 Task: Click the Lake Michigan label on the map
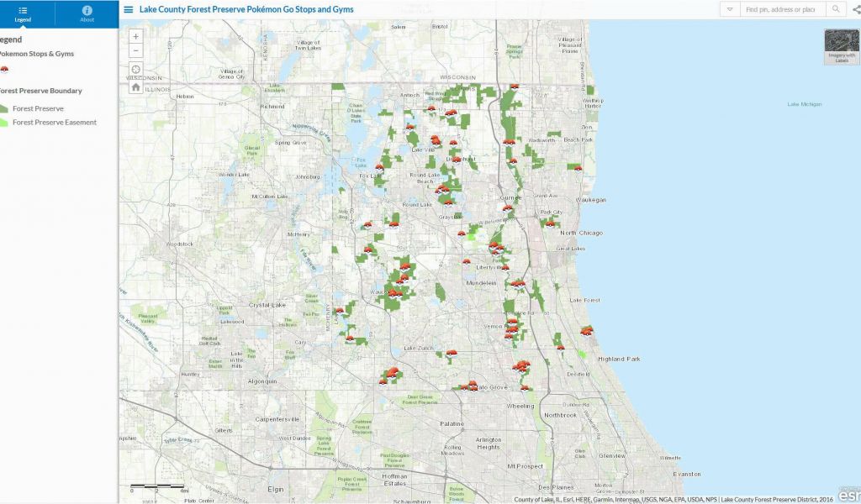pyautogui.click(x=805, y=104)
